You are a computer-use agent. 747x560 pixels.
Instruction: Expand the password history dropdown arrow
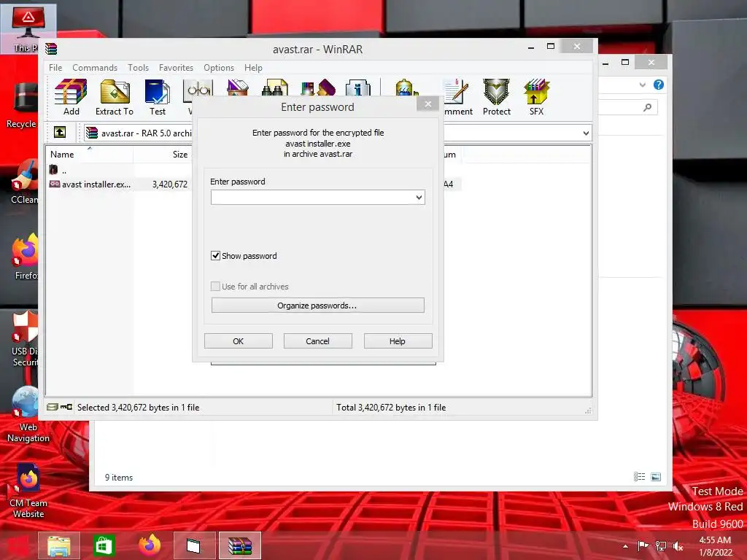[x=419, y=197]
